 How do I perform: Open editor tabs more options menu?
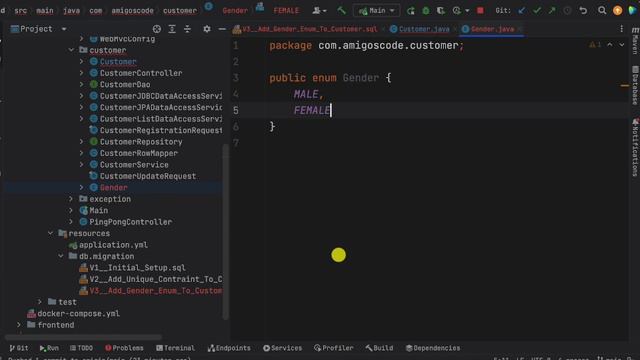(x=622, y=29)
